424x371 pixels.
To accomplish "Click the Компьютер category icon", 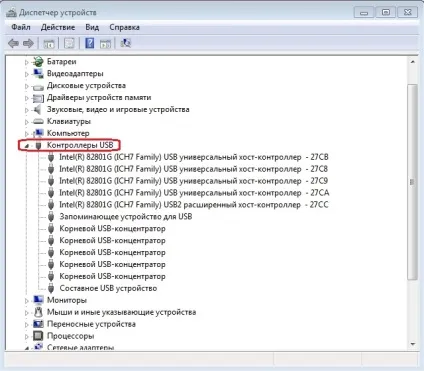I will click(38, 133).
